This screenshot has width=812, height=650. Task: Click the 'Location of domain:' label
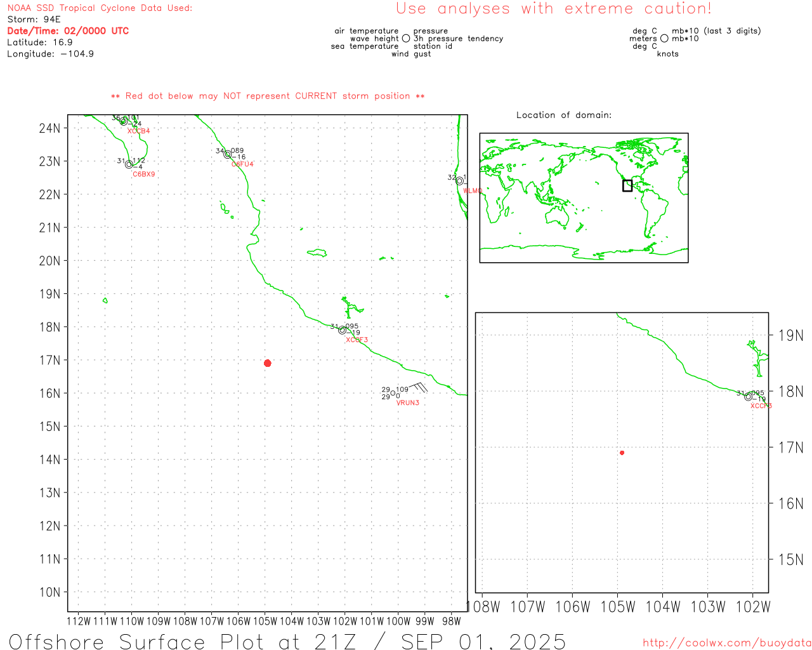[564, 115]
